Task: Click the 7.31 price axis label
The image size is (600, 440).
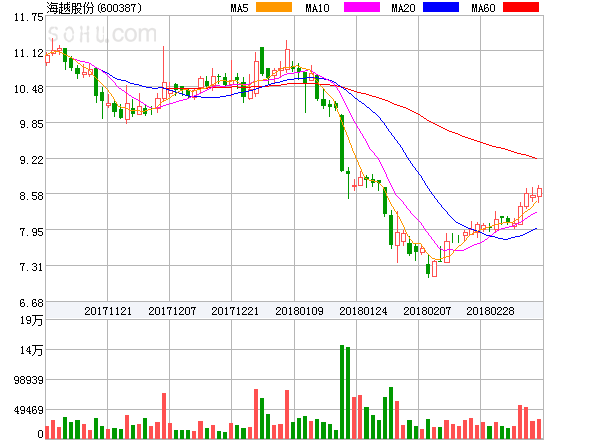Action: (31, 267)
